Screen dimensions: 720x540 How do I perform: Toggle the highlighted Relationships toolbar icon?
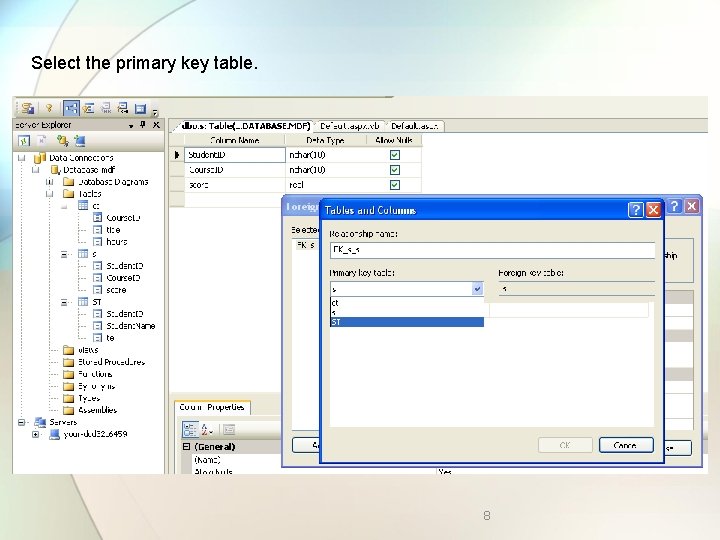click(71, 108)
